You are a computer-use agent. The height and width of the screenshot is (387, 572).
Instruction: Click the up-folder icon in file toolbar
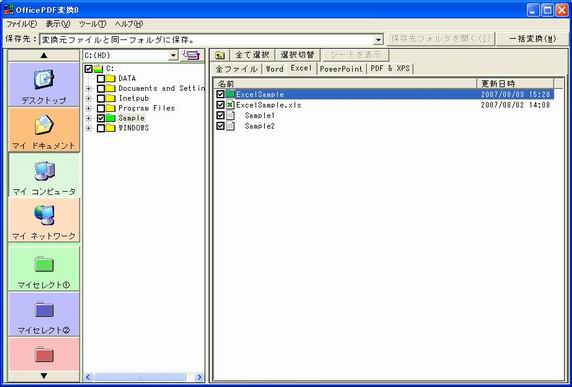[220, 55]
